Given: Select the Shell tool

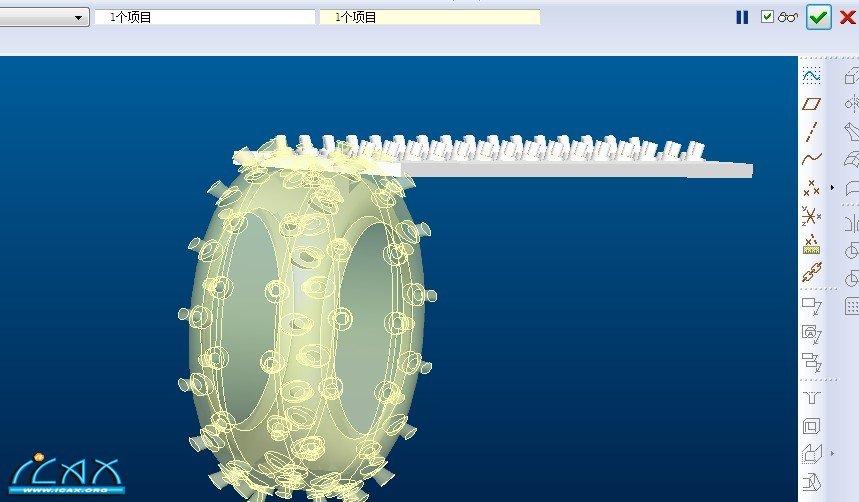Looking at the screenshot, I should 811,426.
